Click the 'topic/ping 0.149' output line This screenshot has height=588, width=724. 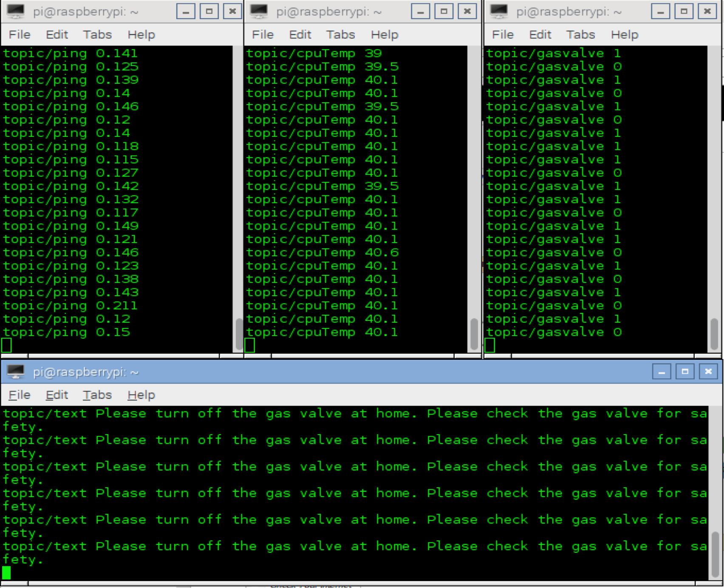point(70,226)
